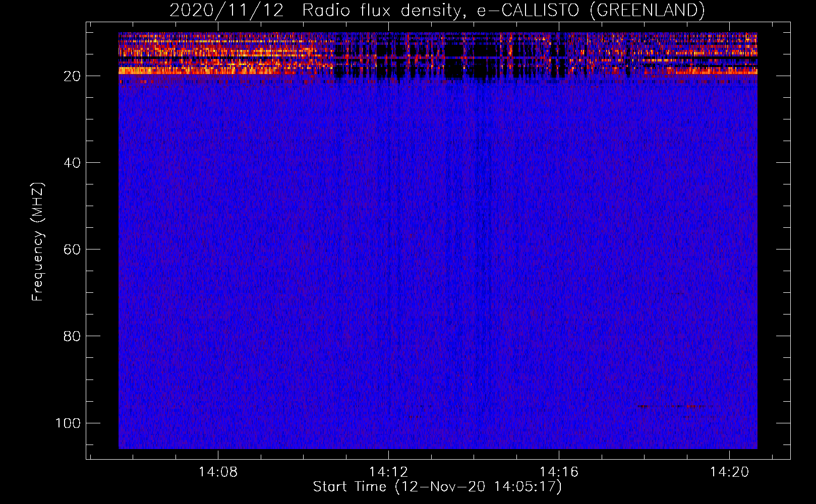Select the '14:16' time tick label
Viewport: 816px width, 504px height.
[559, 472]
